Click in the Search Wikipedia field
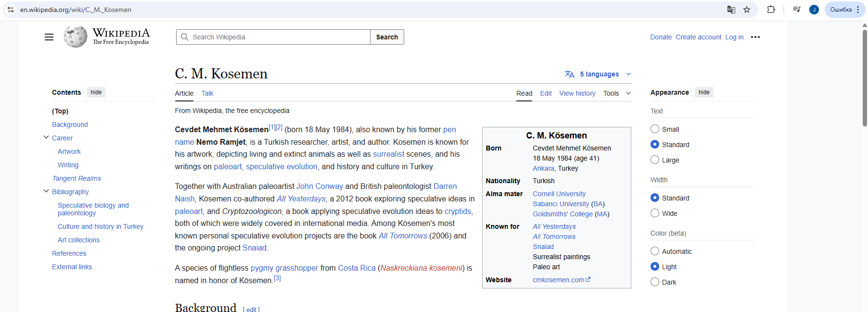868x312 pixels. coord(279,37)
